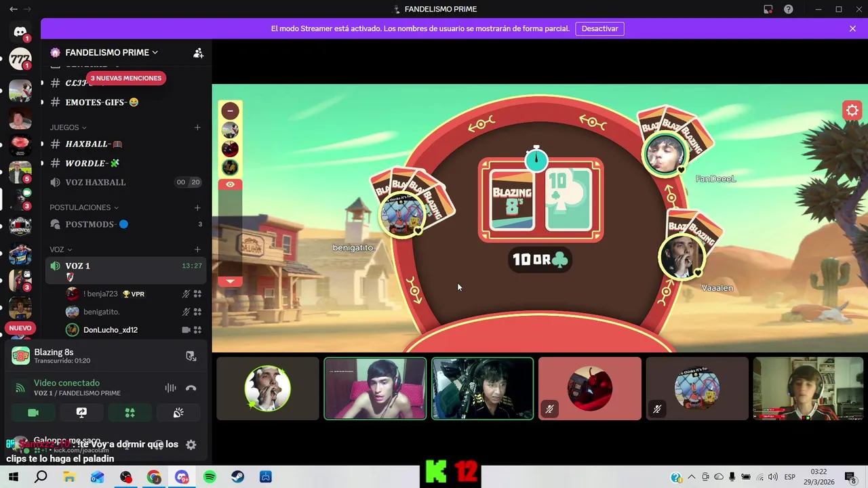
Task: Open the activities launcher button
Action: click(130, 412)
